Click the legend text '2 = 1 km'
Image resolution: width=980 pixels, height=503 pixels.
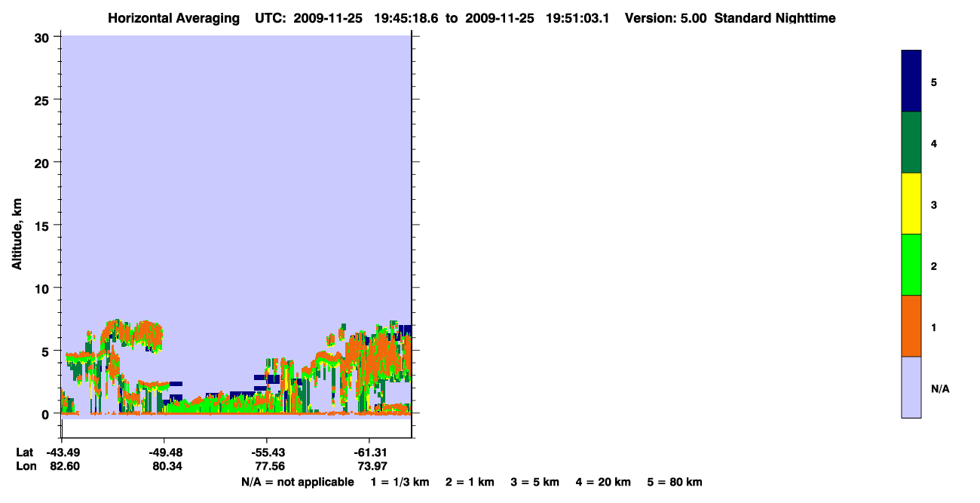pos(470,482)
